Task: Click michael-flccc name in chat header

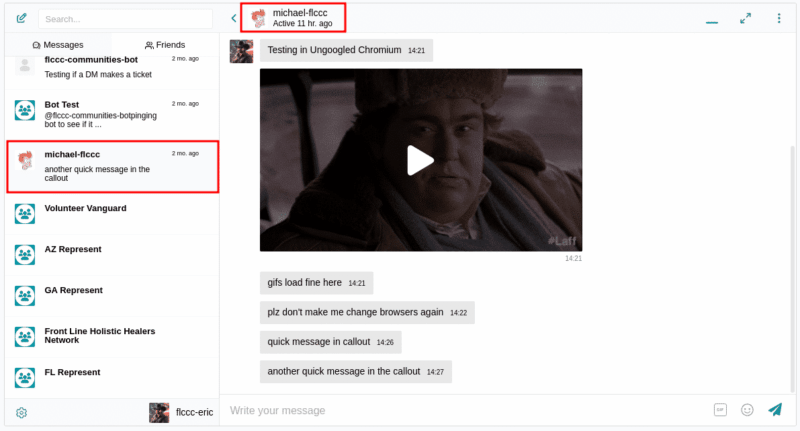Action: tap(300, 13)
